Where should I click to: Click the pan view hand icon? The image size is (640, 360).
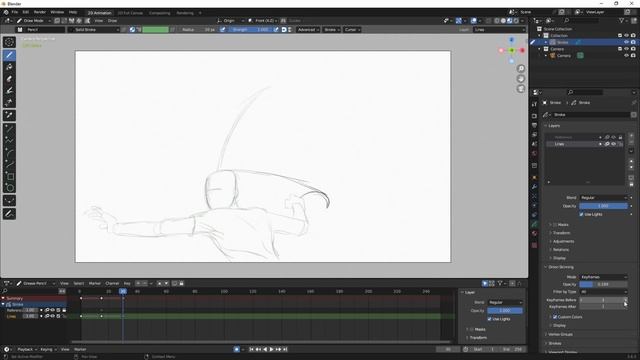[521, 79]
